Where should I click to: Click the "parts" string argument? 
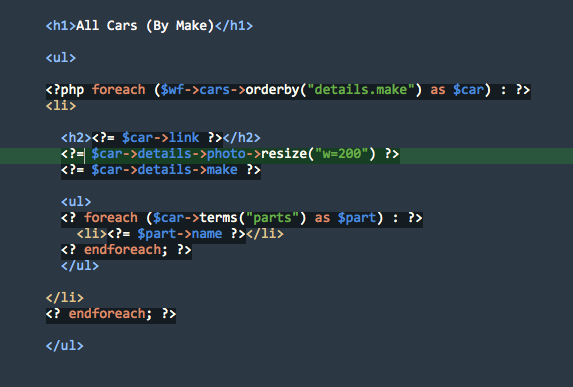(272, 218)
